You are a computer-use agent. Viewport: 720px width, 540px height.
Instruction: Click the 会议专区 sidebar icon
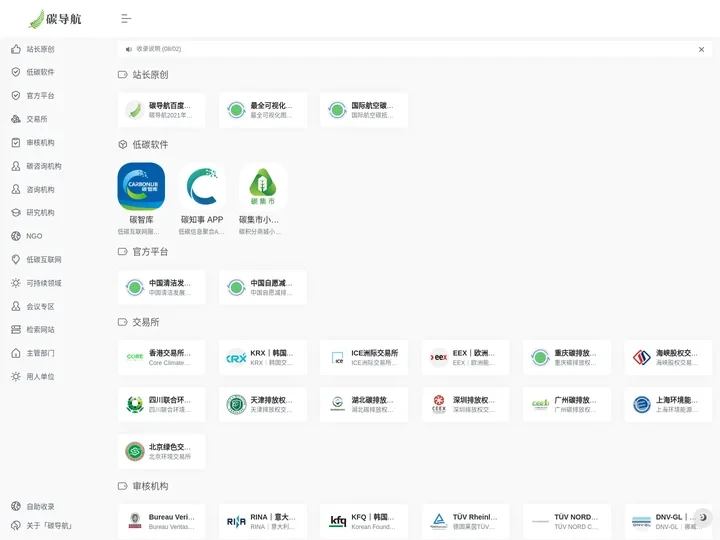pos(16,306)
